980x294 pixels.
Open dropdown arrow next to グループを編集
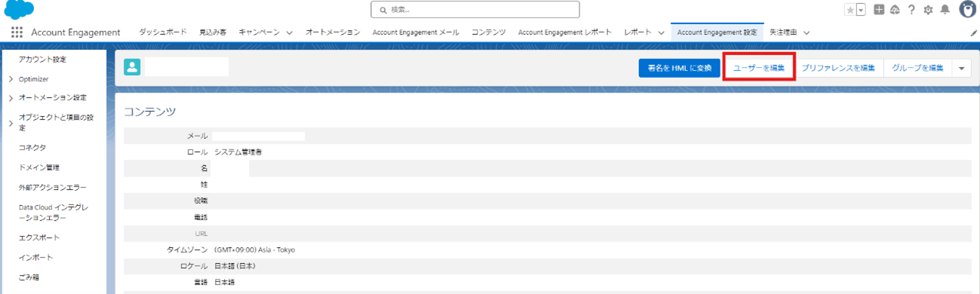[x=961, y=68]
